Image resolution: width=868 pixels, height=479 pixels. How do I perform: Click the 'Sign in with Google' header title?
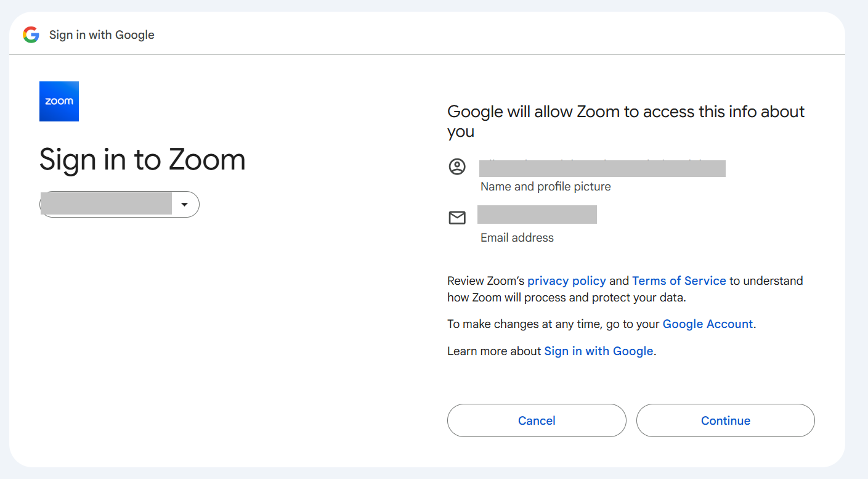pos(102,35)
